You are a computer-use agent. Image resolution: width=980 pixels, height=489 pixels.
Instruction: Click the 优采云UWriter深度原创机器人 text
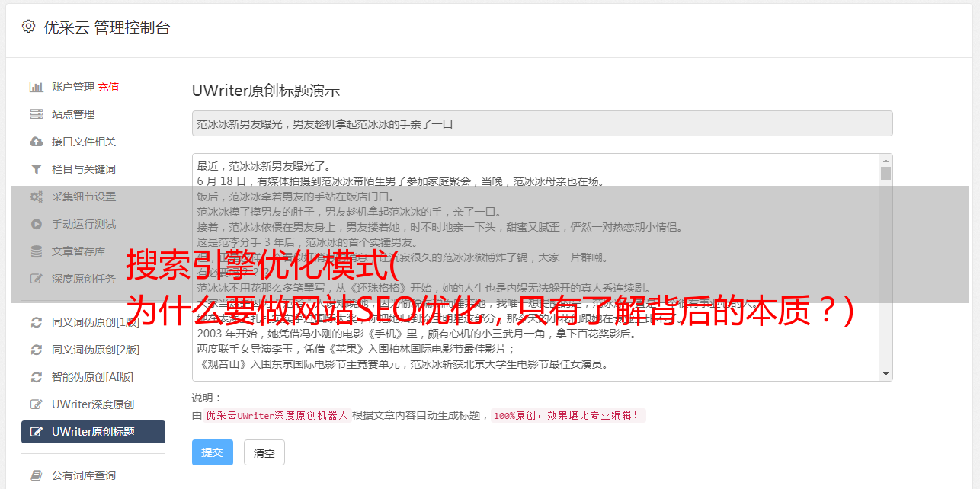pyautogui.click(x=277, y=416)
